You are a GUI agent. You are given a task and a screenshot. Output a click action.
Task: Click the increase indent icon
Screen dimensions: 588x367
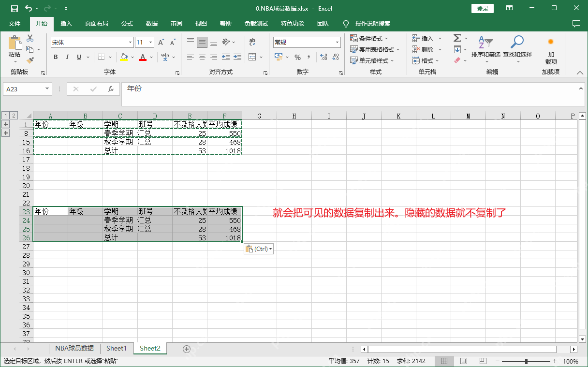click(x=237, y=57)
